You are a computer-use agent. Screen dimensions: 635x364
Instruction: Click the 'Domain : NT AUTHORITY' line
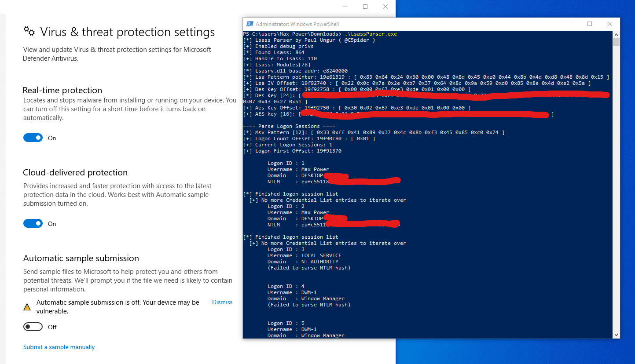(x=303, y=262)
